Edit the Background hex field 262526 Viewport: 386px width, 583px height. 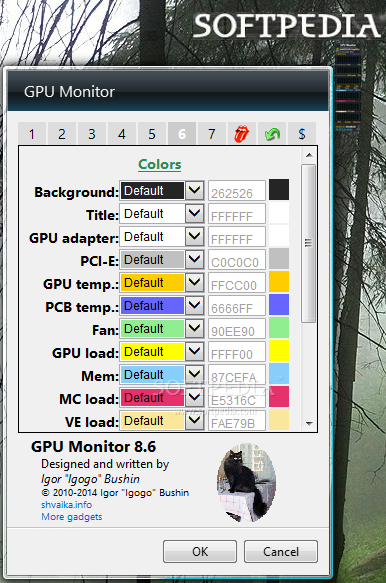(237, 191)
